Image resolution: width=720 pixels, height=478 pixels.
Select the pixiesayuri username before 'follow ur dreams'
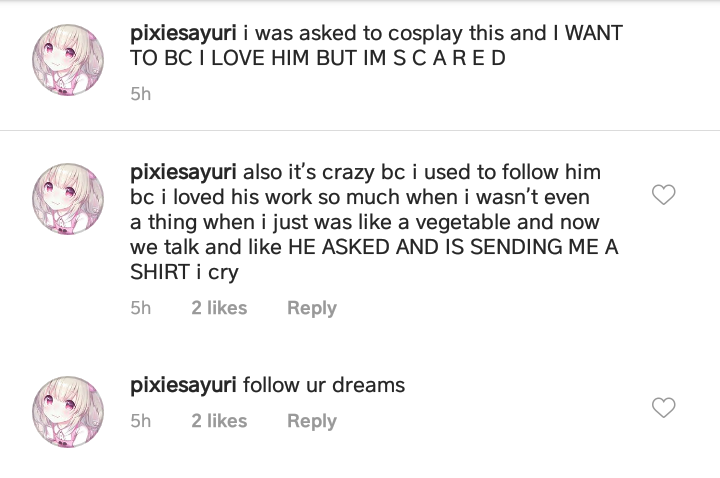183,385
